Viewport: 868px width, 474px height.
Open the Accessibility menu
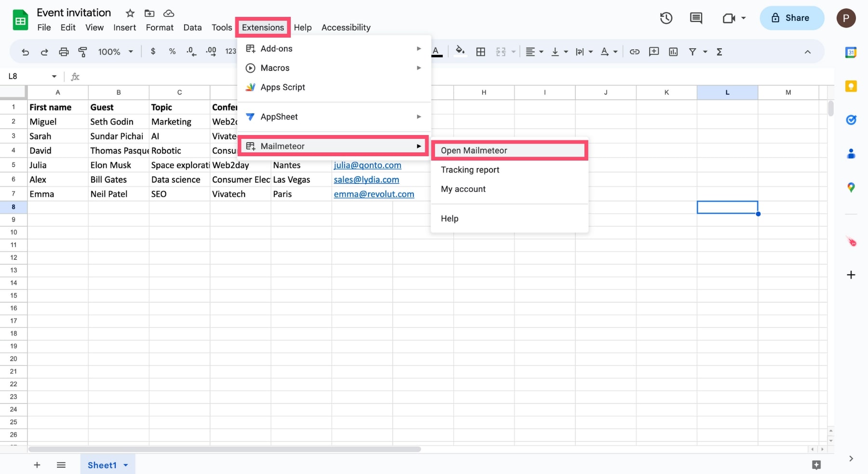click(x=346, y=27)
